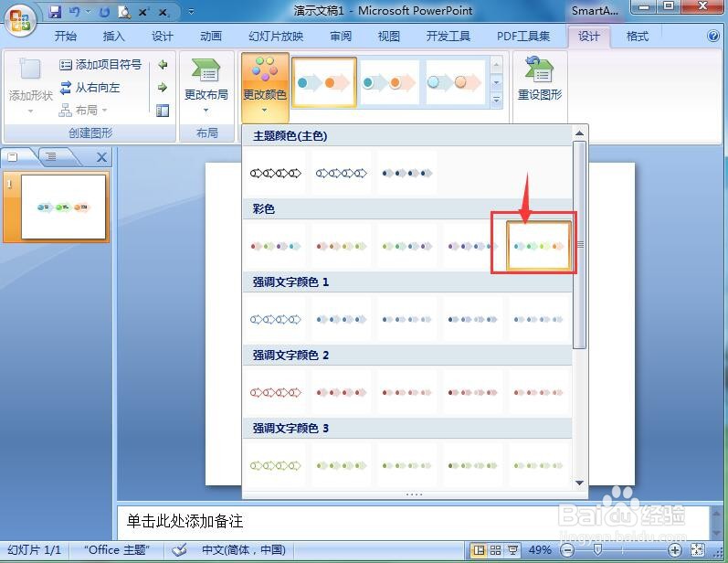This screenshot has height=563, width=728.
Task: Click the spell check status icon
Action: (x=179, y=550)
